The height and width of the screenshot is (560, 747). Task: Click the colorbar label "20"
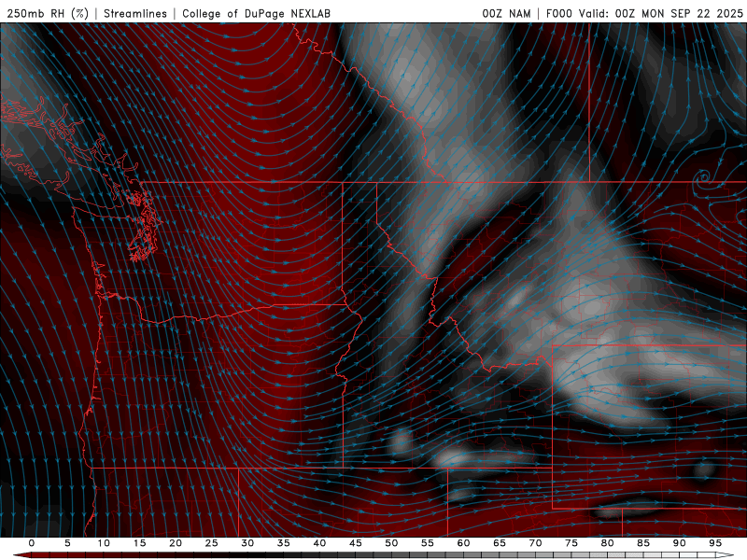click(x=176, y=543)
